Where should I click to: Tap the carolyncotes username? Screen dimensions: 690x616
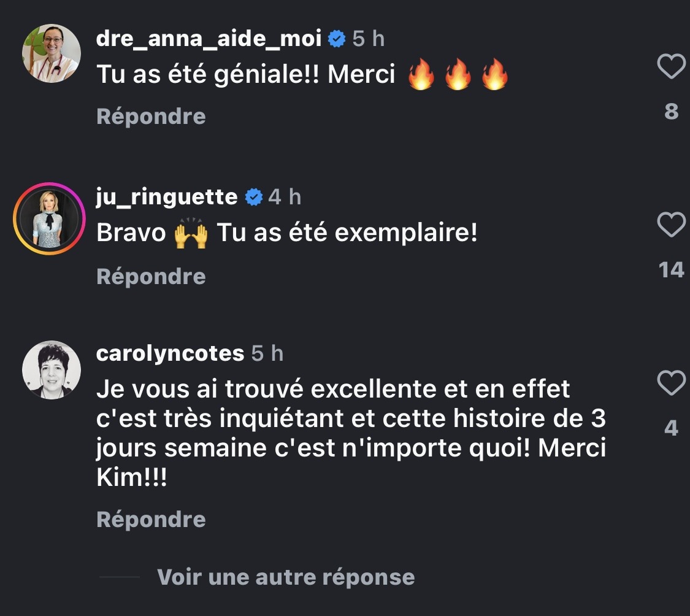coord(171,353)
